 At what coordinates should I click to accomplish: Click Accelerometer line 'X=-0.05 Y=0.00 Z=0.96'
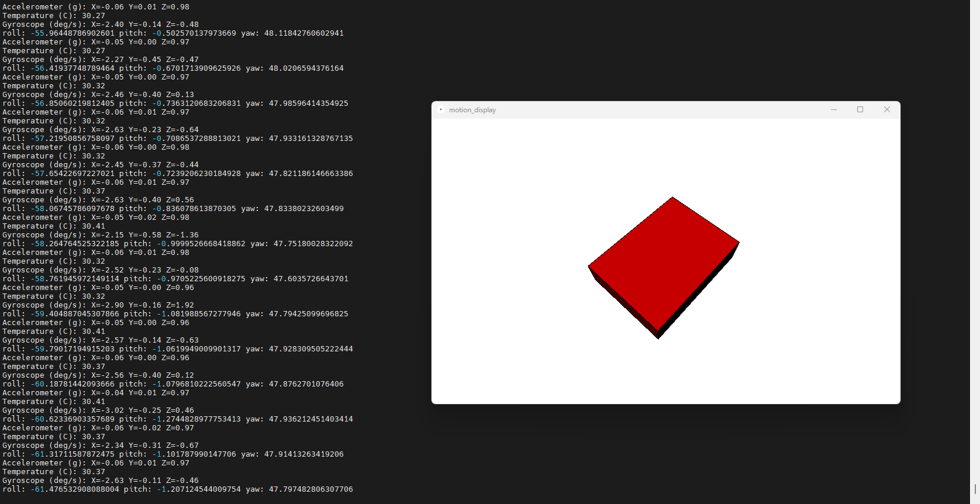tap(96, 323)
